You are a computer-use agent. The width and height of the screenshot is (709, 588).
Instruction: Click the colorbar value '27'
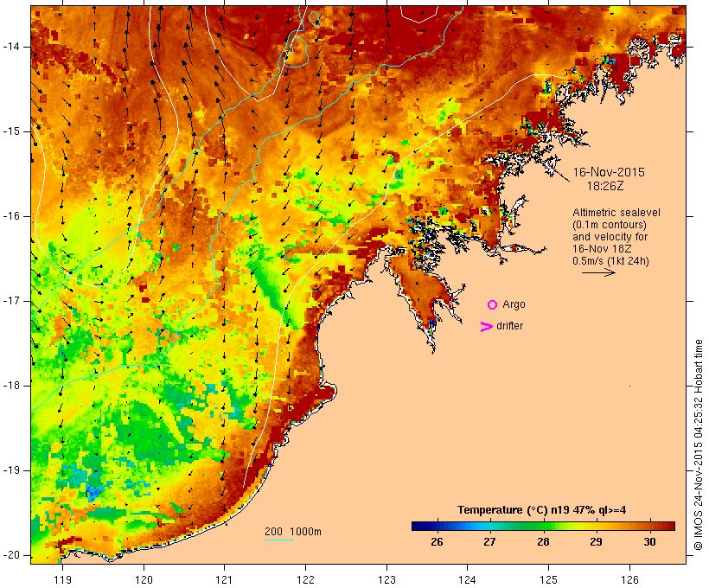[489, 541]
